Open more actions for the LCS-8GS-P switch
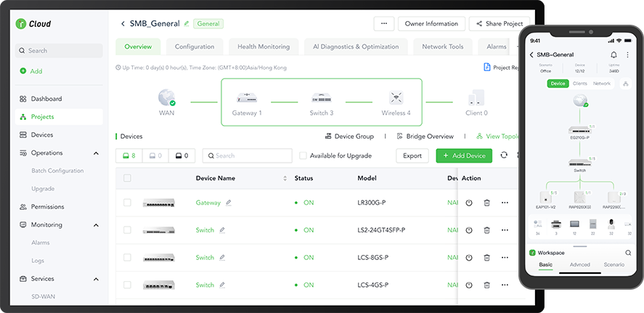The height and width of the screenshot is (313, 644). click(505, 258)
